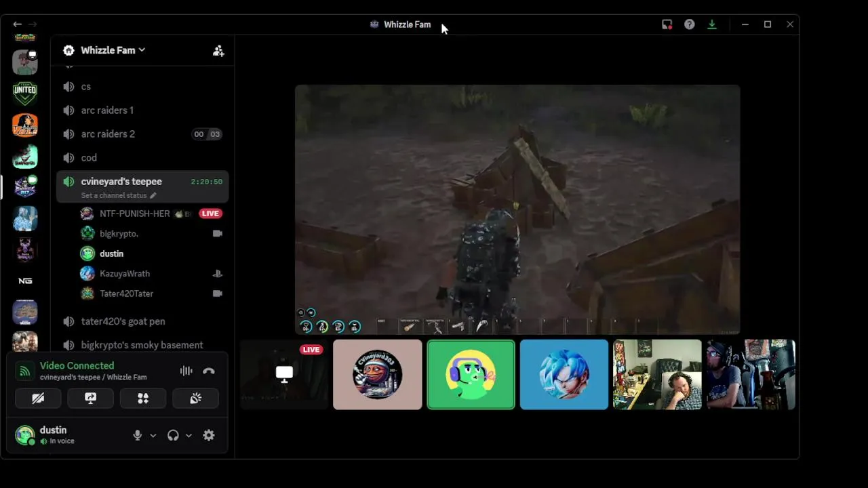Open orange mascot server below UNITED
Viewport: 868px width, 488px height.
[x=25, y=125]
